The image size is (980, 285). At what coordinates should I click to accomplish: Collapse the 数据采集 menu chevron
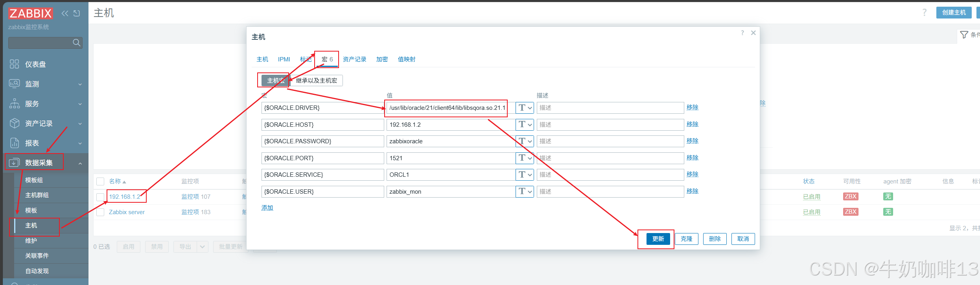(x=80, y=163)
